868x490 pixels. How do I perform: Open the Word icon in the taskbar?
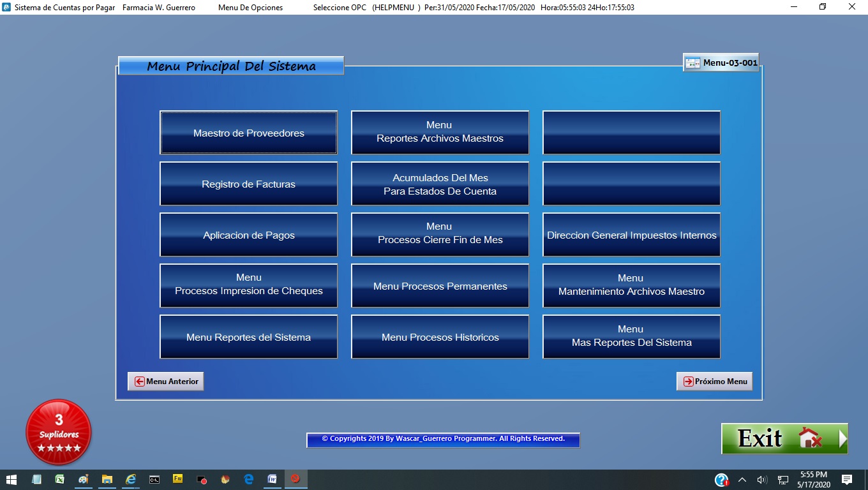(272, 479)
